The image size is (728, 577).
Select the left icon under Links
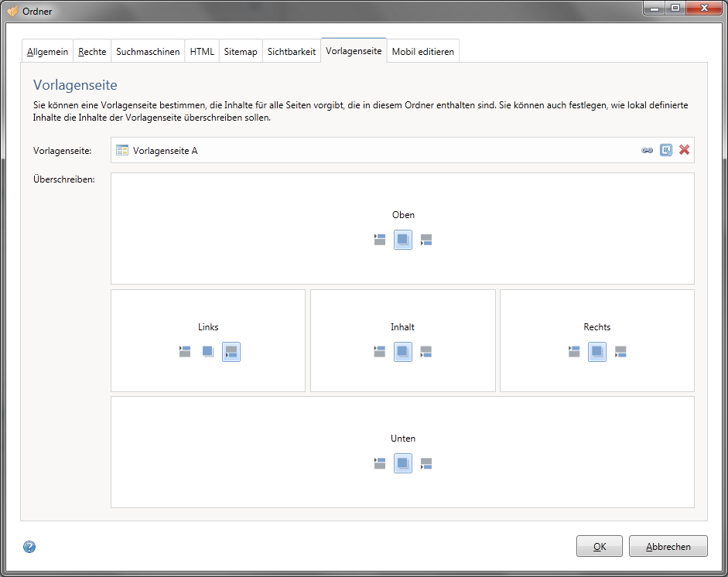point(184,352)
